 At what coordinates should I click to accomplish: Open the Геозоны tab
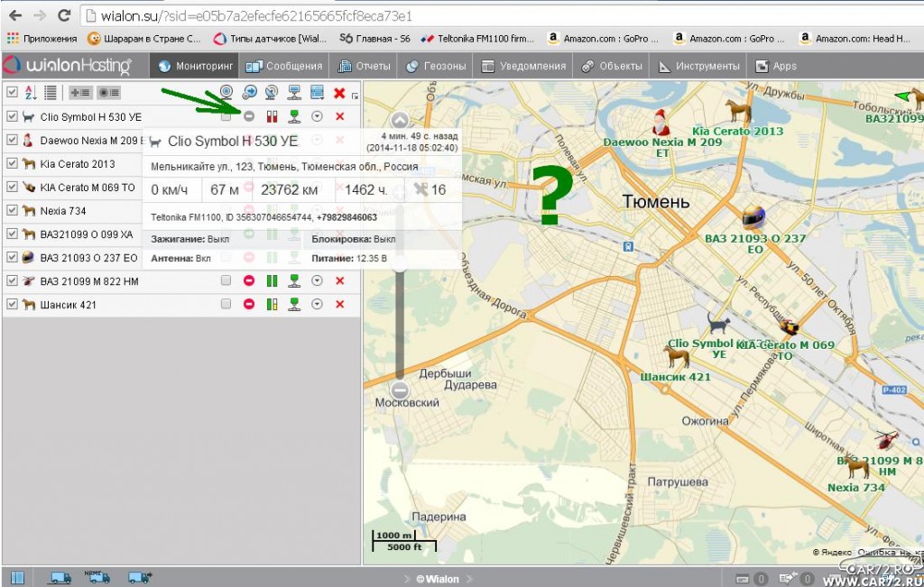pos(436,66)
